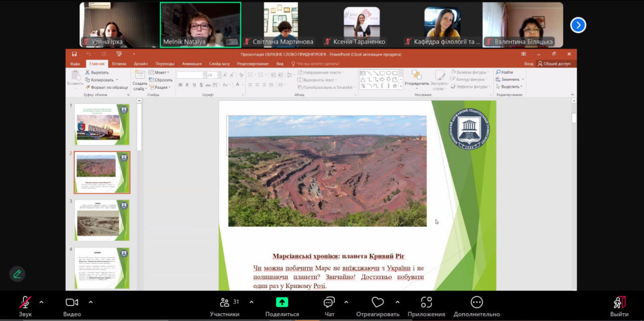Viewport: 644px width, 321px height.
Task: Expand audio options arrow next to Звук
Action: (41, 302)
